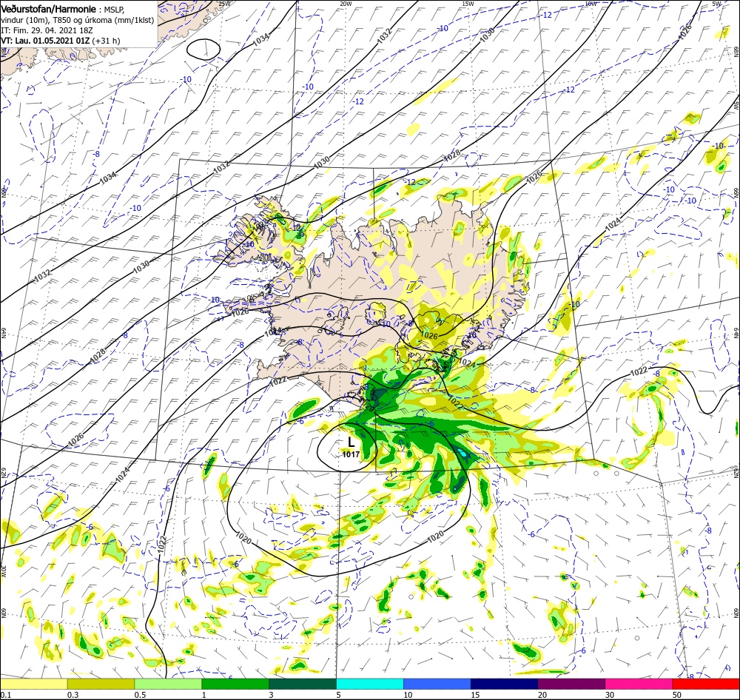Click the 1026 isobar label over Vatnajökull
The height and width of the screenshot is (700, 740).
429,336
